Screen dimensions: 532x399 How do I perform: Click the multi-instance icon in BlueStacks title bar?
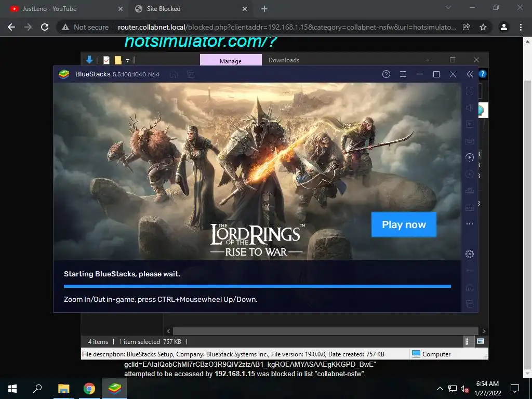pos(191,74)
